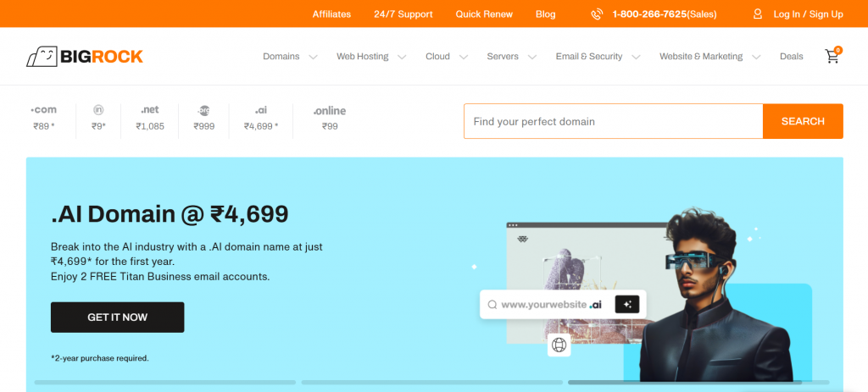Click the user account icon
The height and width of the screenshot is (392, 868).
pos(758,14)
